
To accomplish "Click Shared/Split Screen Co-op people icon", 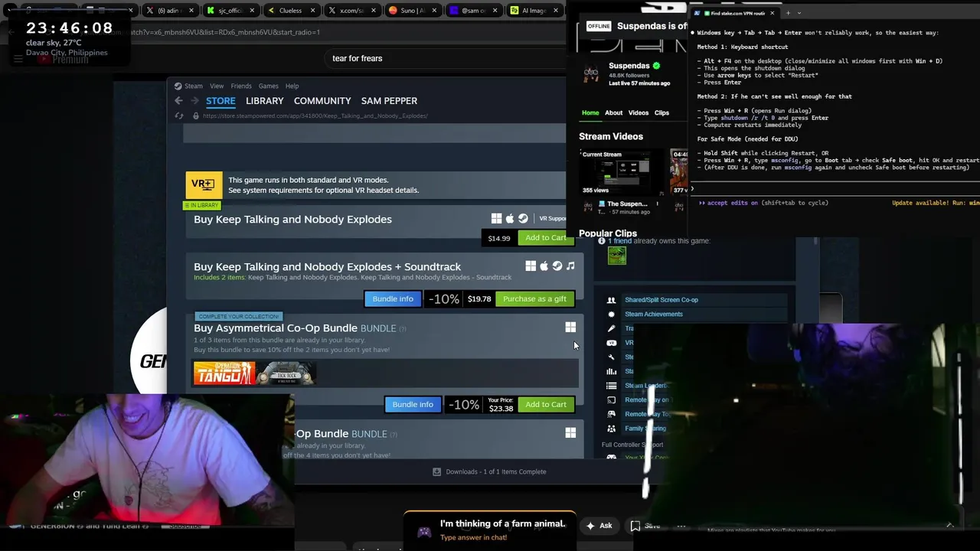I will pyautogui.click(x=611, y=300).
